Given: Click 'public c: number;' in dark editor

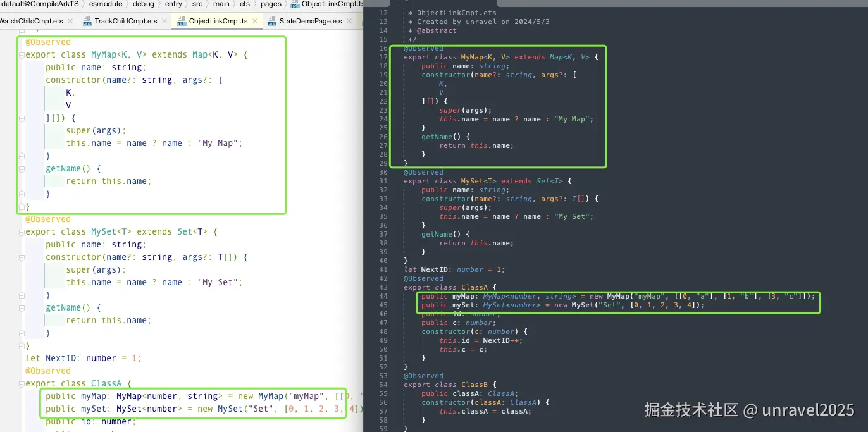Looking at the screenshot, I should [x=459, y=323].
